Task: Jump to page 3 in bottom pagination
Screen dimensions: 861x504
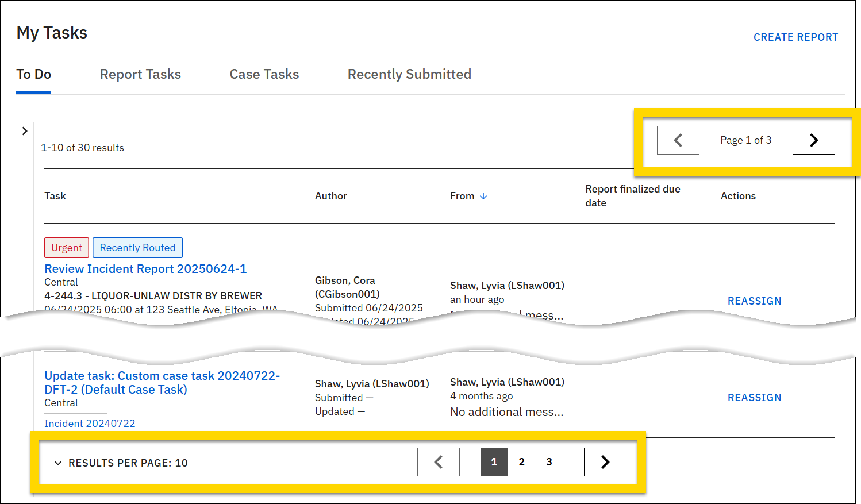Action: tap(549, 461)
